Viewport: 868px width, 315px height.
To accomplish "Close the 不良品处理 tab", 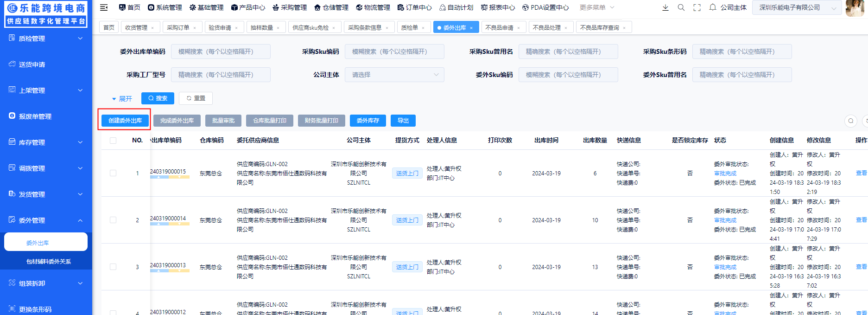I will pos(566,28).
